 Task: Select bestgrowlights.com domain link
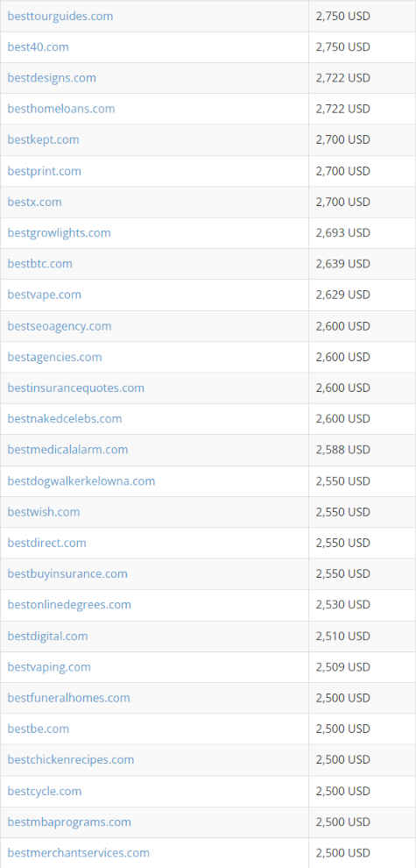click(60, 233)
